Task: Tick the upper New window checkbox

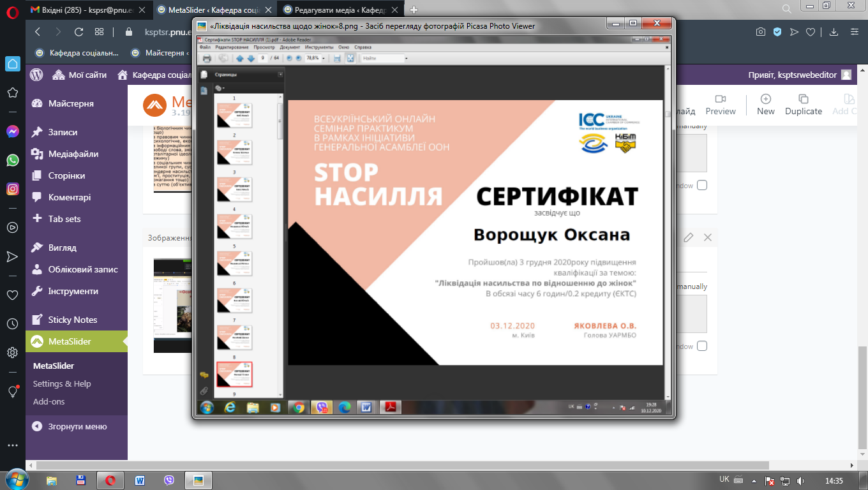Action: point(702,185)
